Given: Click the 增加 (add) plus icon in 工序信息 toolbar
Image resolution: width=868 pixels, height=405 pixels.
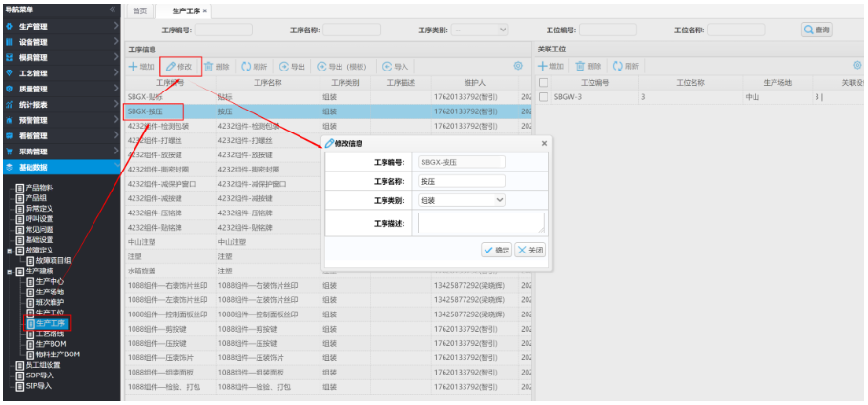Looking at the screenshot, I should [134, 67].
